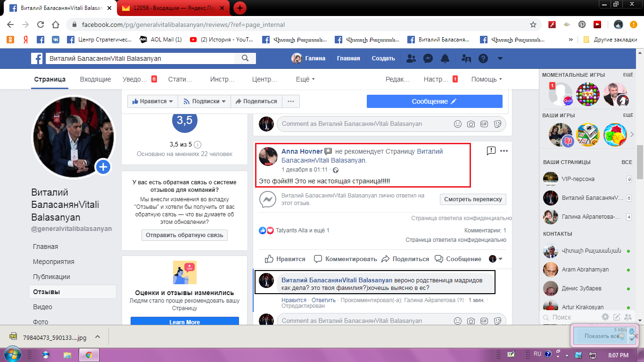Click the GIF icon in top comment box
Screen dimensions: 644x362
tap(484, 124)
